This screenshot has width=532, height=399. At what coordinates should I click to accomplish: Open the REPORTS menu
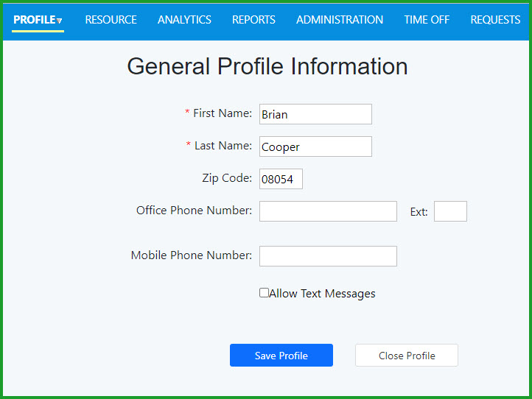point(253,20)
